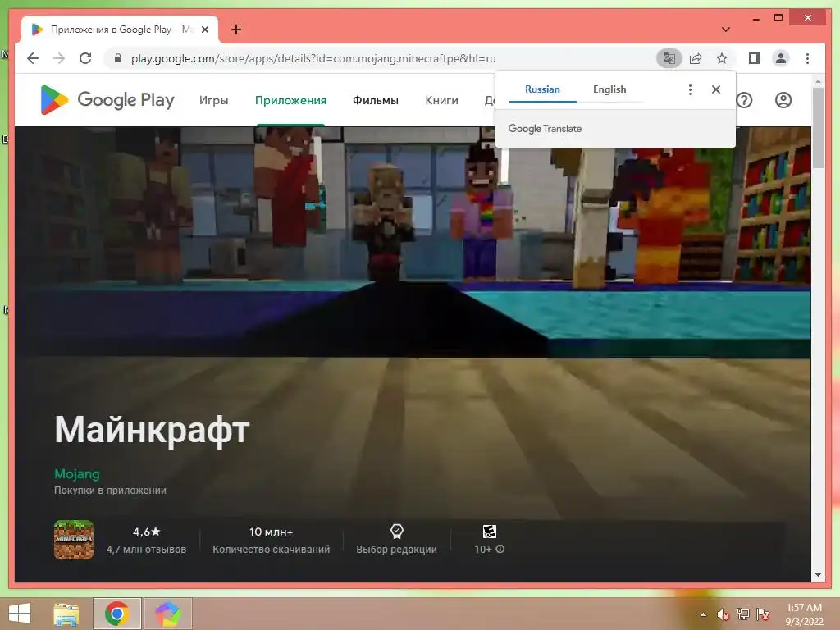
Task: Select Russian in the translate popup
Action: (542, 89)
